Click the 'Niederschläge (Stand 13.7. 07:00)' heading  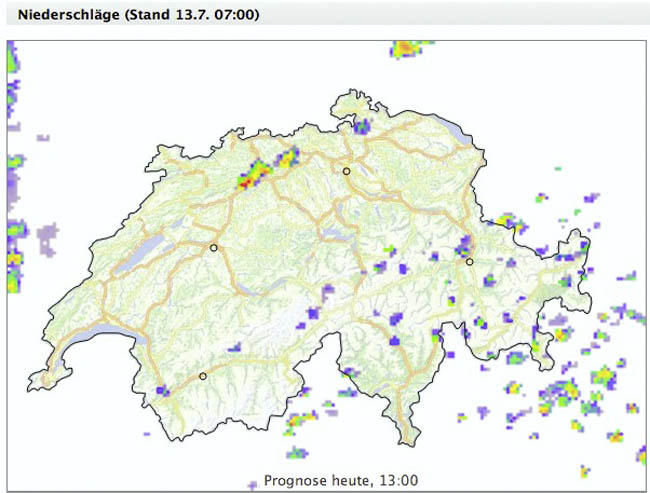click(x=138, y=15)
